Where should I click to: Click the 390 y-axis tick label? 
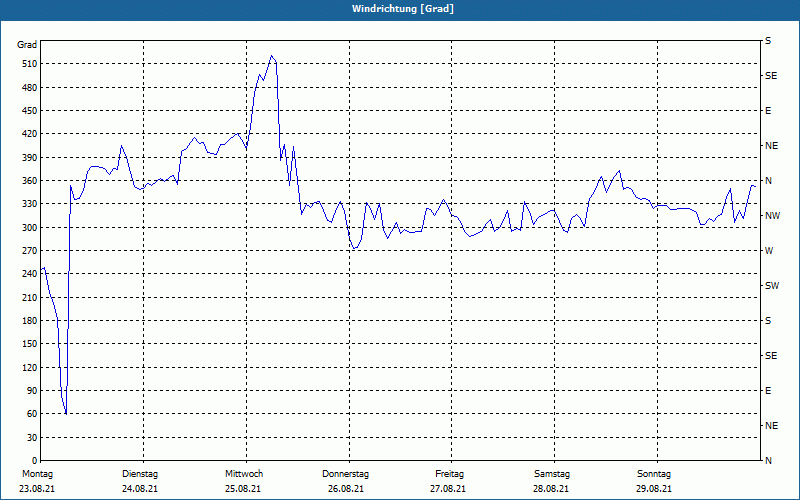30,158
